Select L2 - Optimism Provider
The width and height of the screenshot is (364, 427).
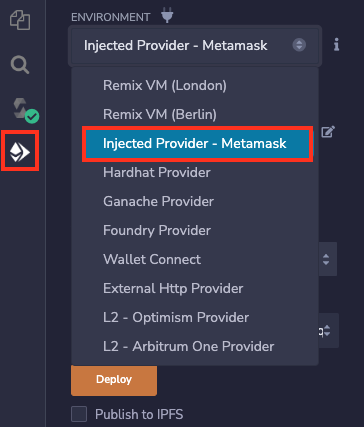[176, 318]
